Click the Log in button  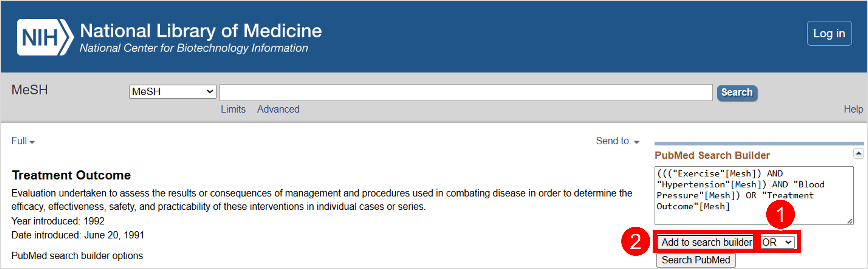click(x=829, y=33)
